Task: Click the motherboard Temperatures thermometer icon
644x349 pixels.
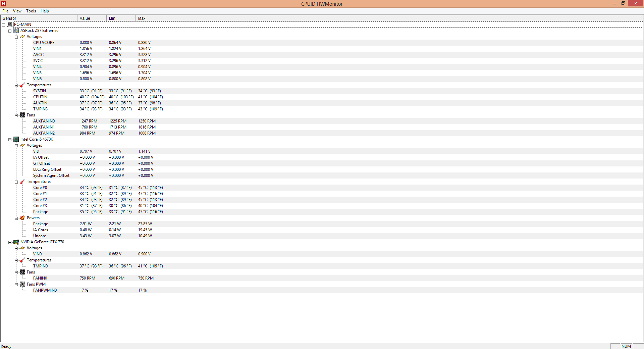Action: click(x=22, y=85)
